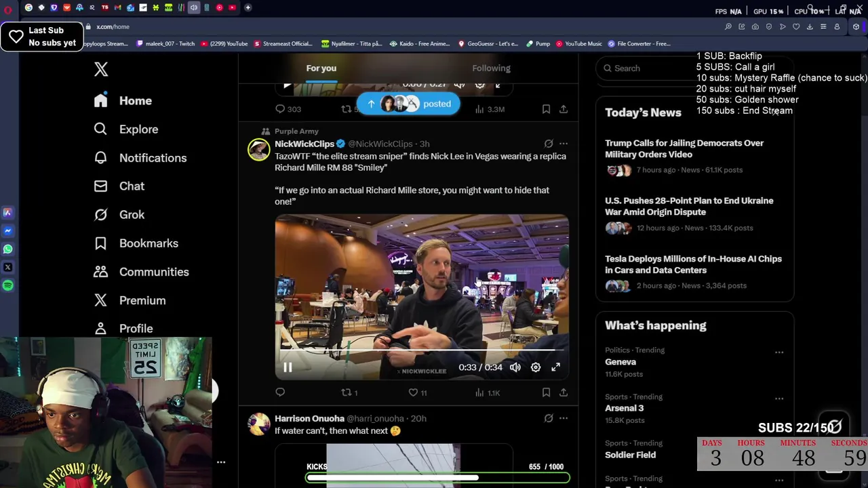Pause the NickWickClips video

coord(288,367)
